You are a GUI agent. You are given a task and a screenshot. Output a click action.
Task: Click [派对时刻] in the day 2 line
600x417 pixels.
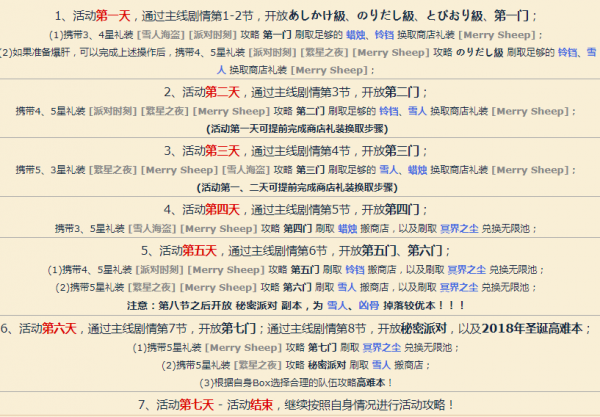coord(113,111)
